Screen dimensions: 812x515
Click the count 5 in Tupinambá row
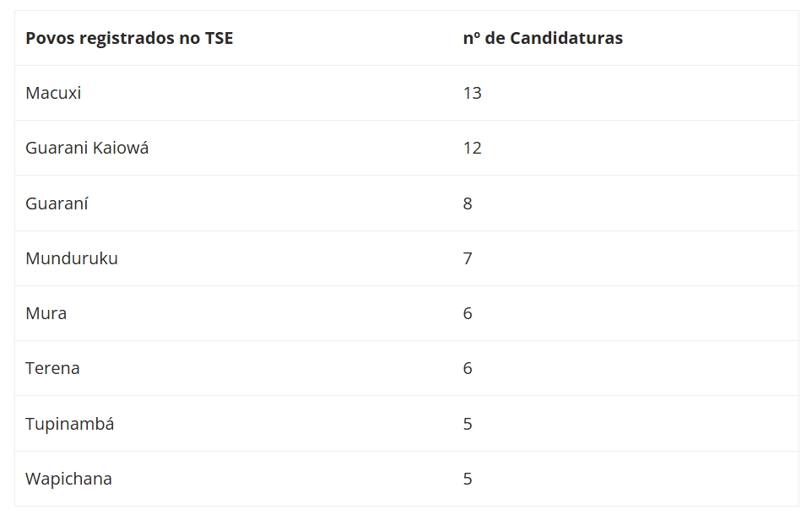point(468,425)
